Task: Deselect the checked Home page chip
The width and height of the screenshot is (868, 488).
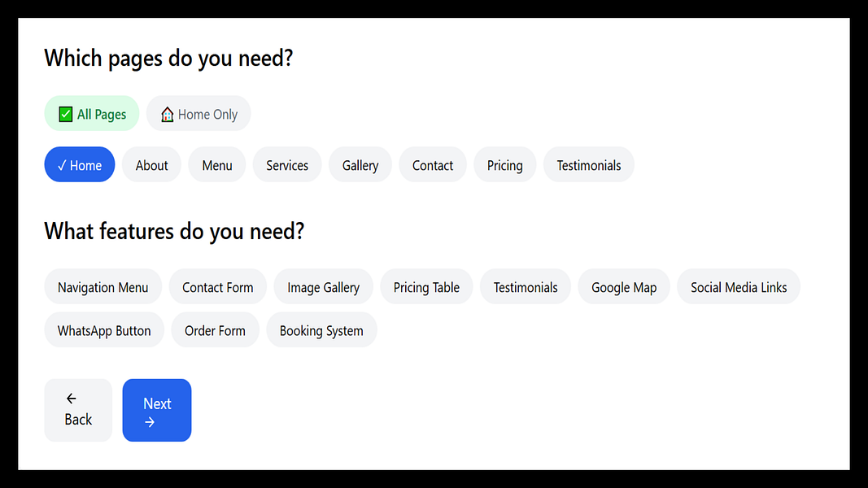Action: (x=80, y=164)
